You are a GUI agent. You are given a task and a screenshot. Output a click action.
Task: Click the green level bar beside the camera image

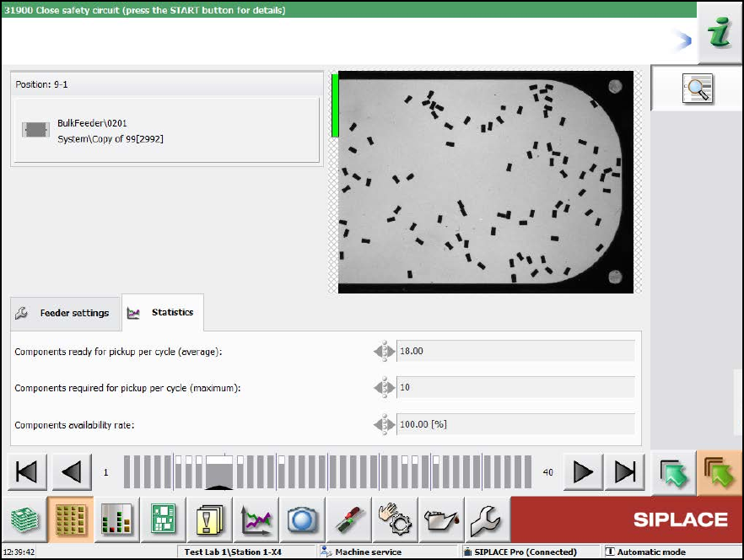pos(335,105)
